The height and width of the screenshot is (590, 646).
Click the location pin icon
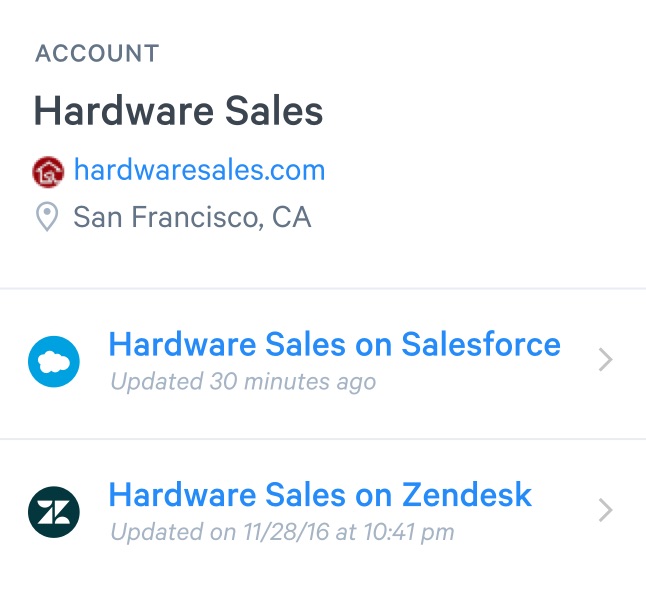[x=47, y=216]
